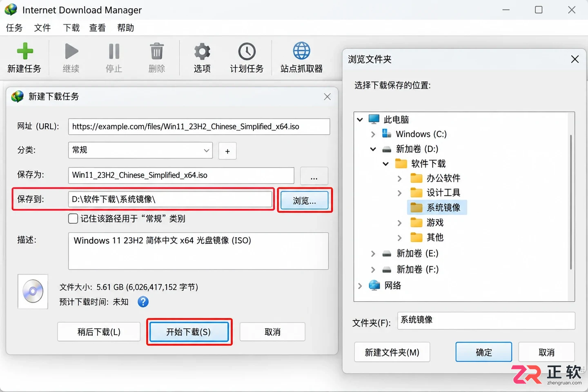Collapse the 此电脑 tree node
Viewport: 588px width, 392px height.
pos(360,120)
